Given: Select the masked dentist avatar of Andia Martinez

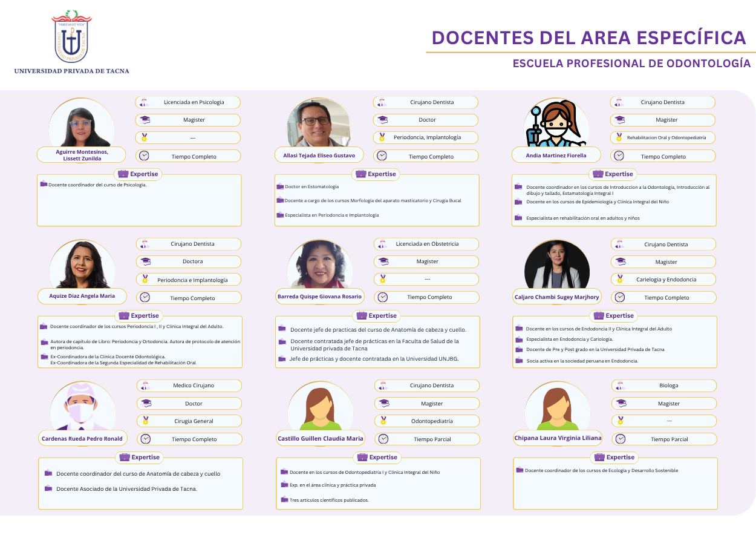Looking at the screenshot, I should click(556, 124).
